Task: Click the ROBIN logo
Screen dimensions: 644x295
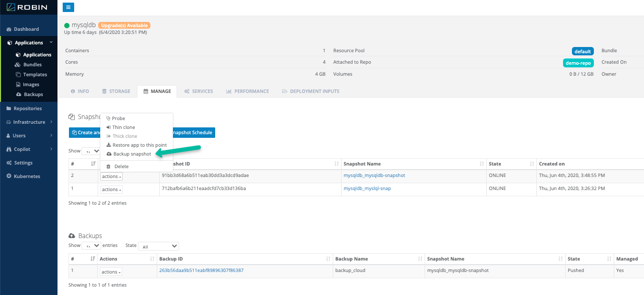Action: [x=28, y=8]
